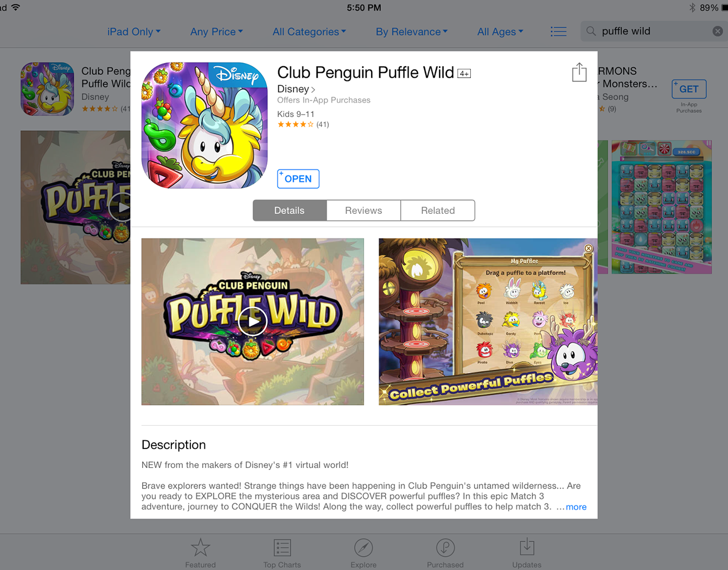This screenshot has height=570, width=728.
Task: Change sorting via By Relevance dropdown
Action: [412, 31]
